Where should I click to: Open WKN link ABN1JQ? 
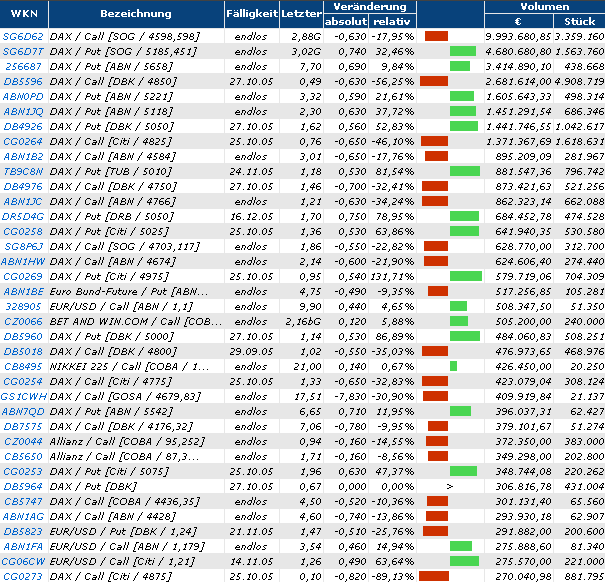[23, 112]
